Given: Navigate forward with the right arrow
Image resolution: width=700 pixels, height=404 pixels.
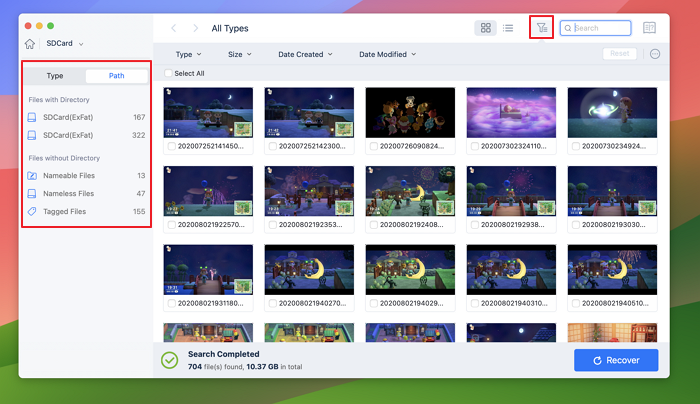Looking at the screenshot, I should click(196, 28).
